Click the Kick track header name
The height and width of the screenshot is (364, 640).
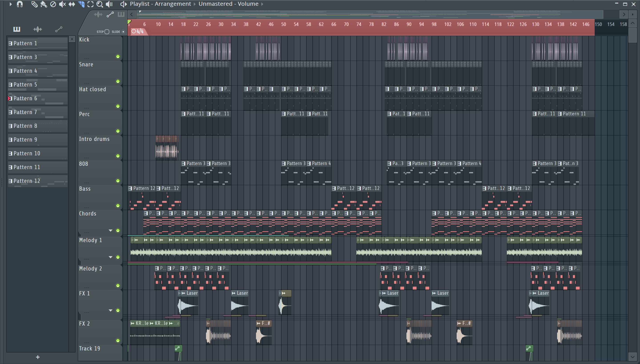(84, 40)
